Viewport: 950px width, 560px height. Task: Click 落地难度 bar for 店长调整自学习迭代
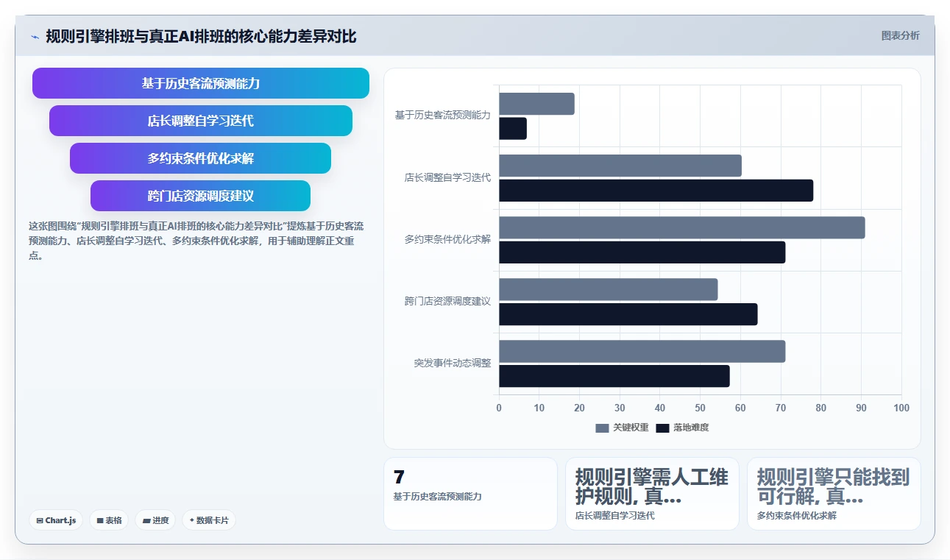[x=656, y=191]
